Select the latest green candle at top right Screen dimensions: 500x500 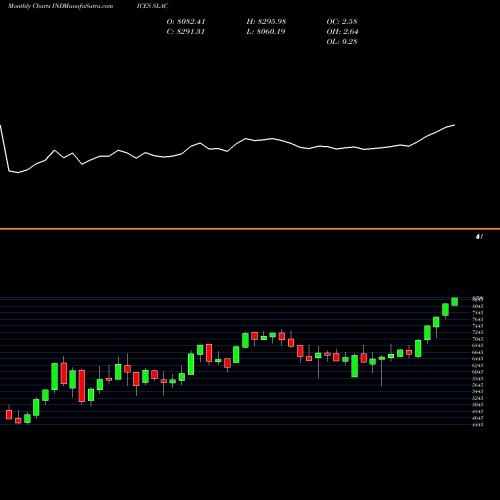455,301
